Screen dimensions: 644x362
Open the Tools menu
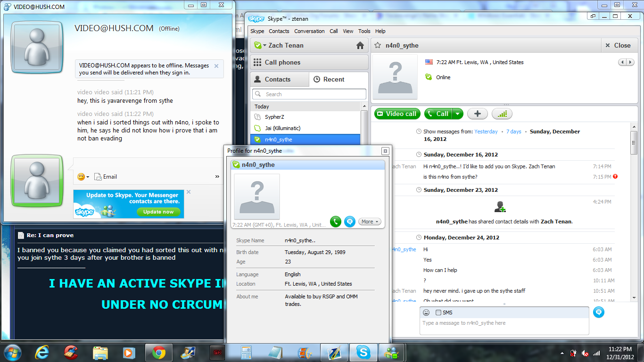coord(364,31)
